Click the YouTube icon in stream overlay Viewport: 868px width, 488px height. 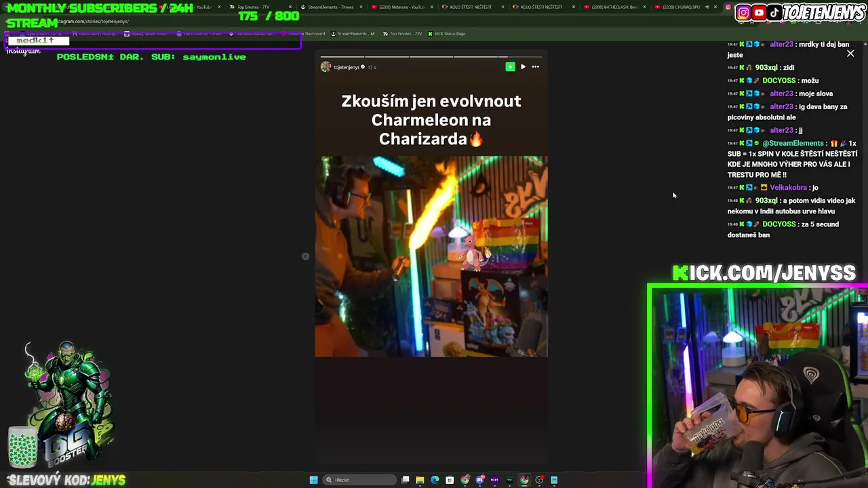pos(759,12)
